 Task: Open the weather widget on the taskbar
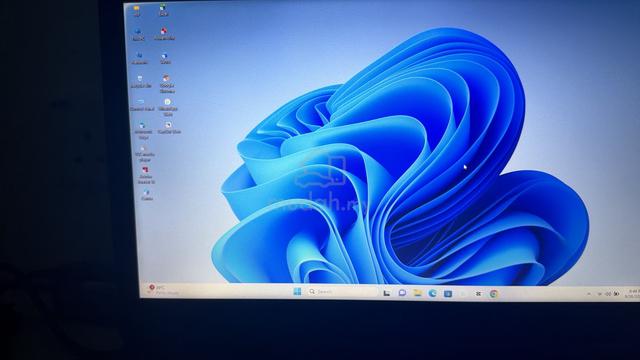[163, 289]
